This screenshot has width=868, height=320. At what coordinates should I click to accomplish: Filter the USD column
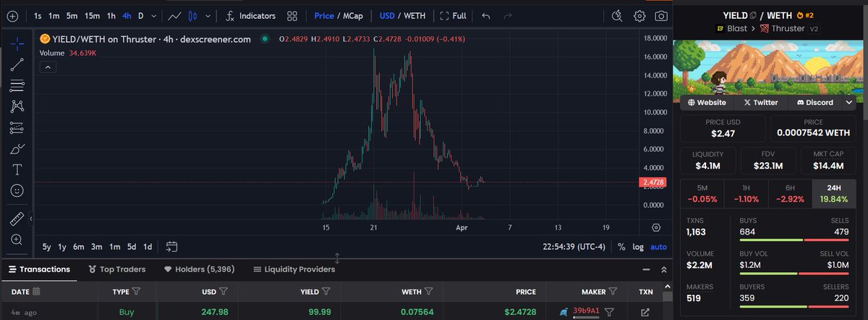point(224,292)
